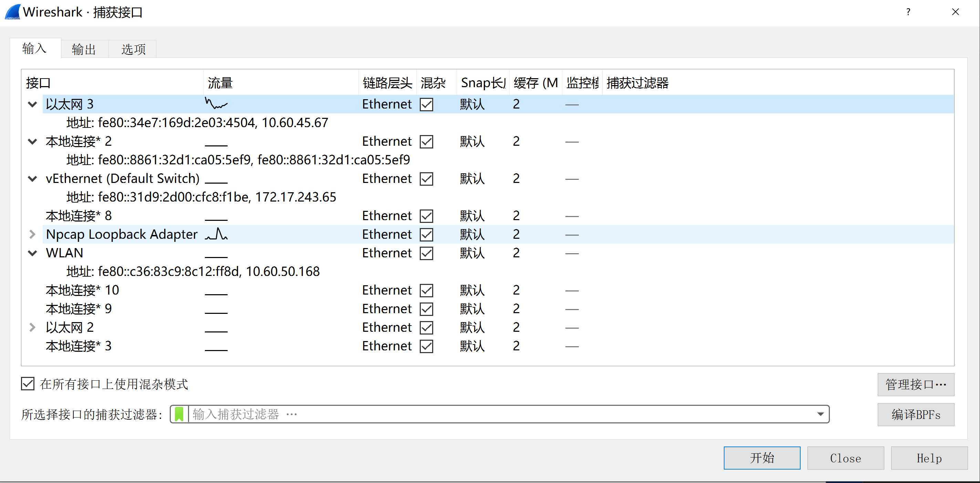Collapse the 以太网 3 interface row
This screenshot has width=980, height=483.
32,104
